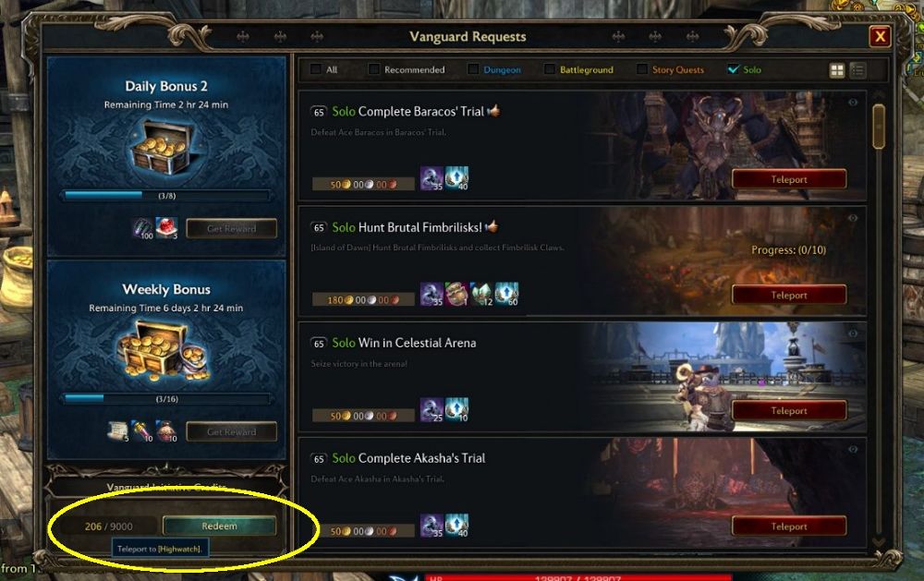Switch to grid view icon
Viewport: 924px width, 581px height.
(837, 71)
